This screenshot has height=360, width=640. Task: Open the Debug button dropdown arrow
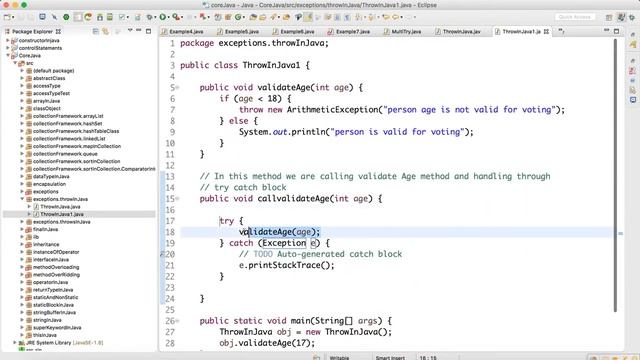(155, 17)
